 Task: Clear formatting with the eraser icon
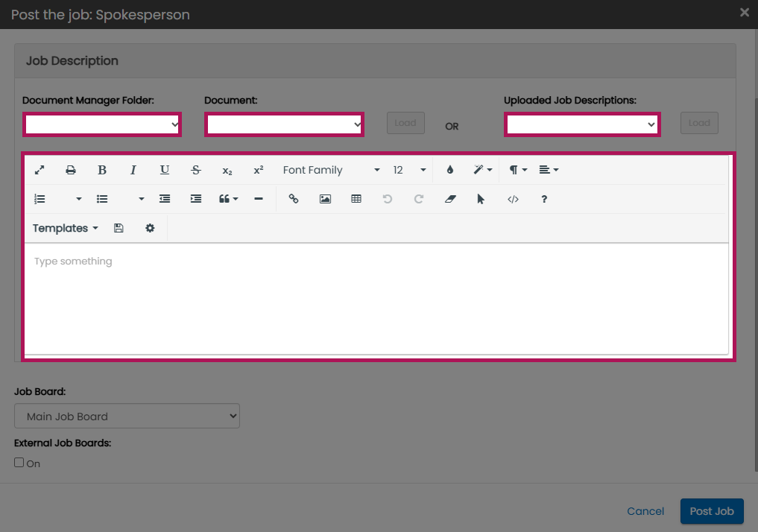[x=450, y=199]
